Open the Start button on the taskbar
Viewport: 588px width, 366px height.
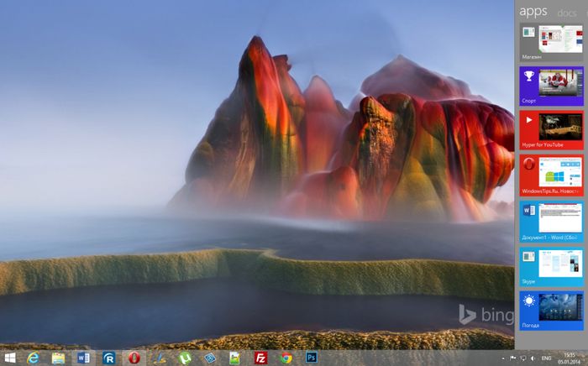9,358
